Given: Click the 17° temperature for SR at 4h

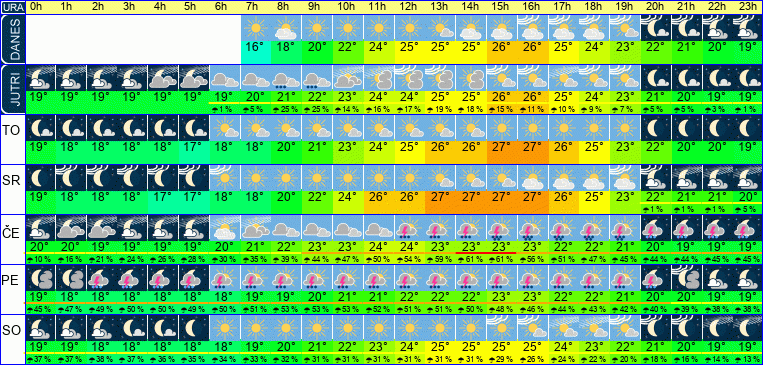Looking at the screenshot, I should point(164,197).
